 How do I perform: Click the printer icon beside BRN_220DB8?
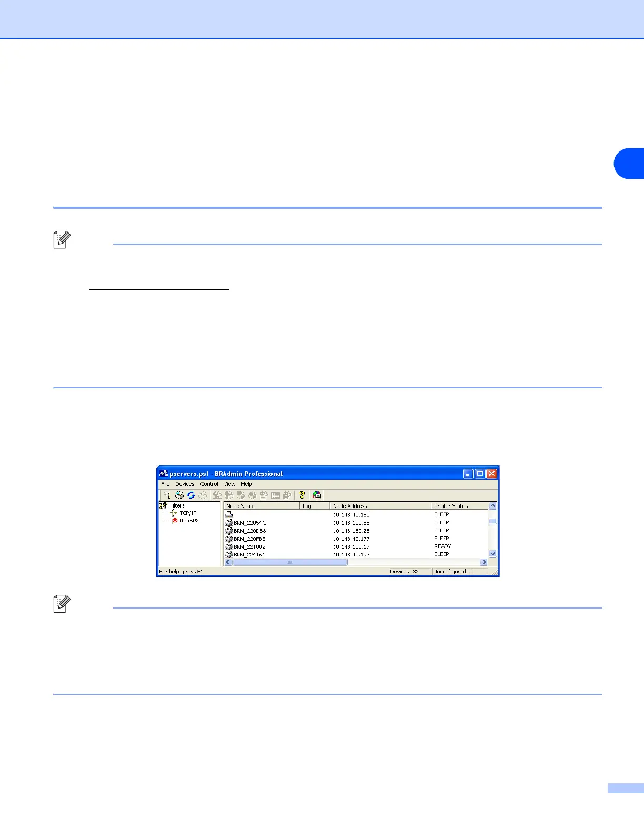[x=229, y=531]
